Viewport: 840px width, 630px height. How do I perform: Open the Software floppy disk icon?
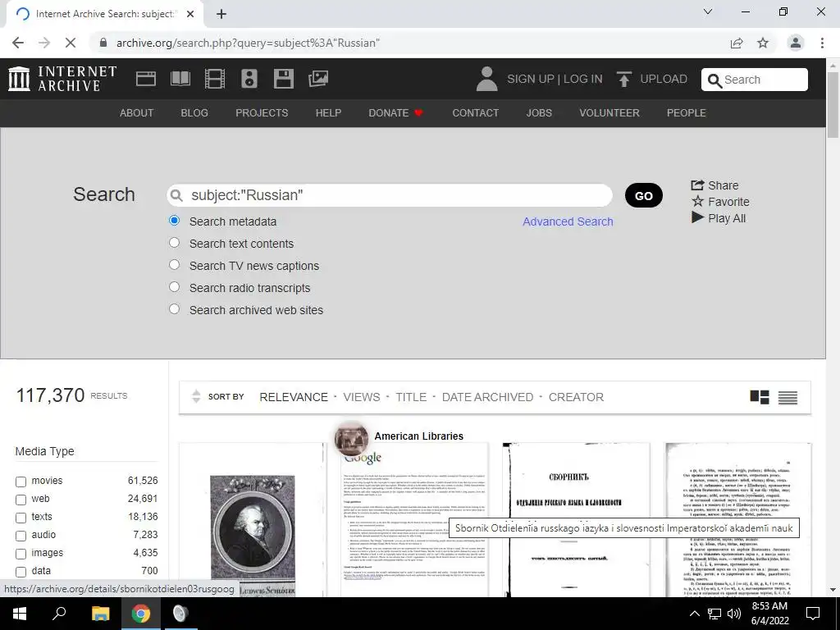(283, 79)
